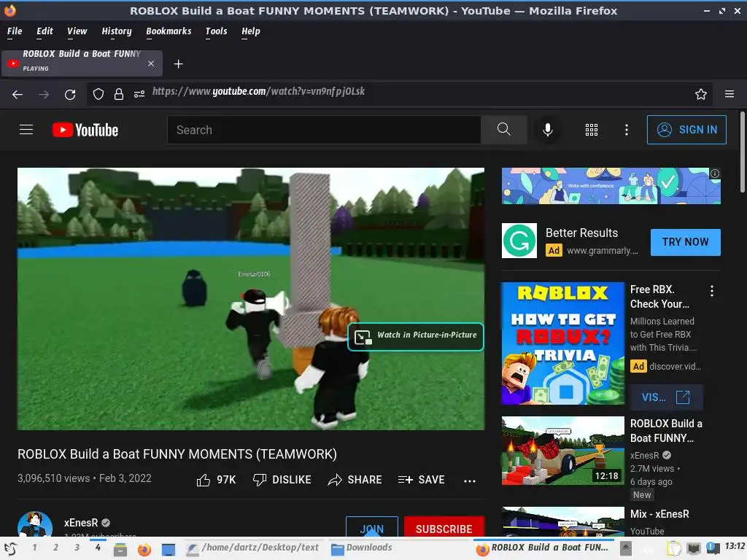Open the YouTube guide hamburger menu
The height and width of the screenshot is (560, 747).
coord(26,130)
